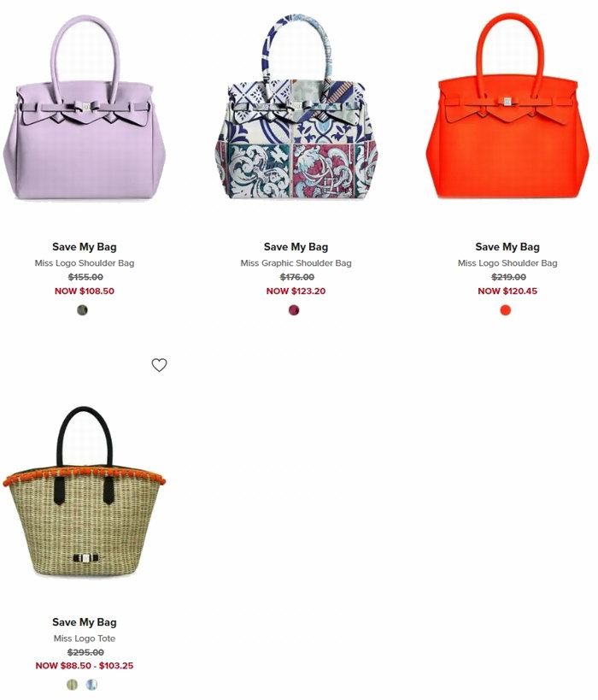
Task: Open Miss Graphic Shoulder Bag title link
Action: 296,263
